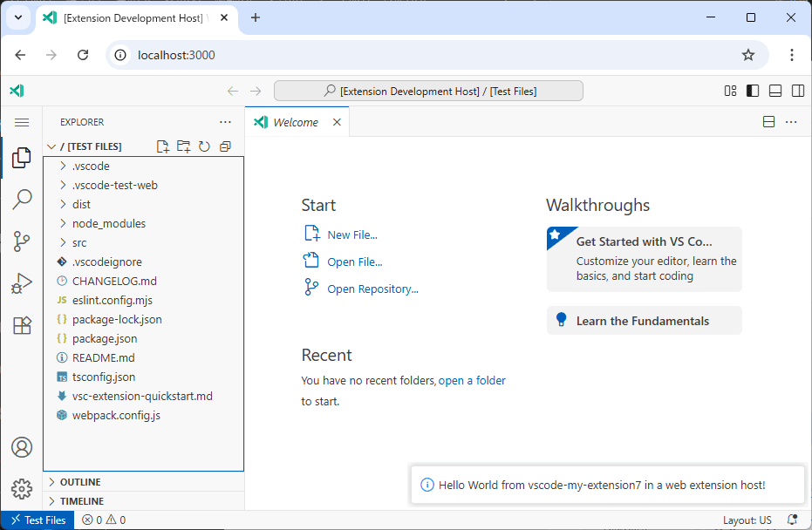Open Get Started with VS Code walkthrough

pos(645,259)
